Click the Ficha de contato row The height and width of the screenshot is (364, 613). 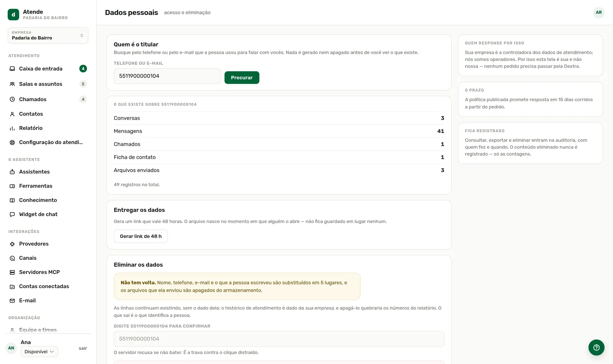pos(279,157)
